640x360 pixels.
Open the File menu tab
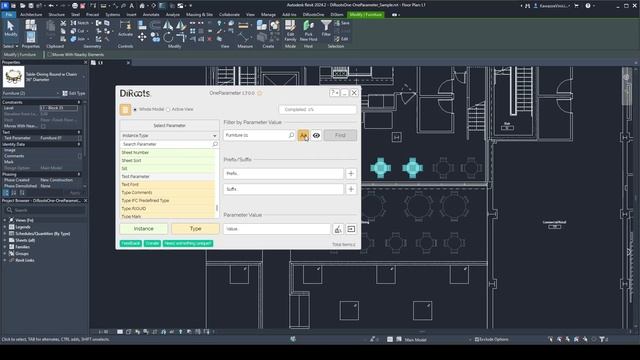pos(8,14)
